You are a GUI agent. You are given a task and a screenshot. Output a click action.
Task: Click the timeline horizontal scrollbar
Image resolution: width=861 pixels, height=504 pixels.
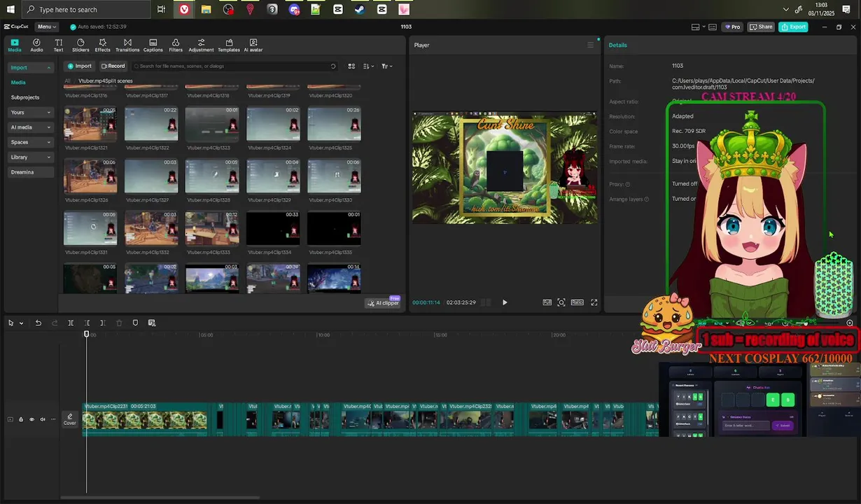[x=160, y=498]
